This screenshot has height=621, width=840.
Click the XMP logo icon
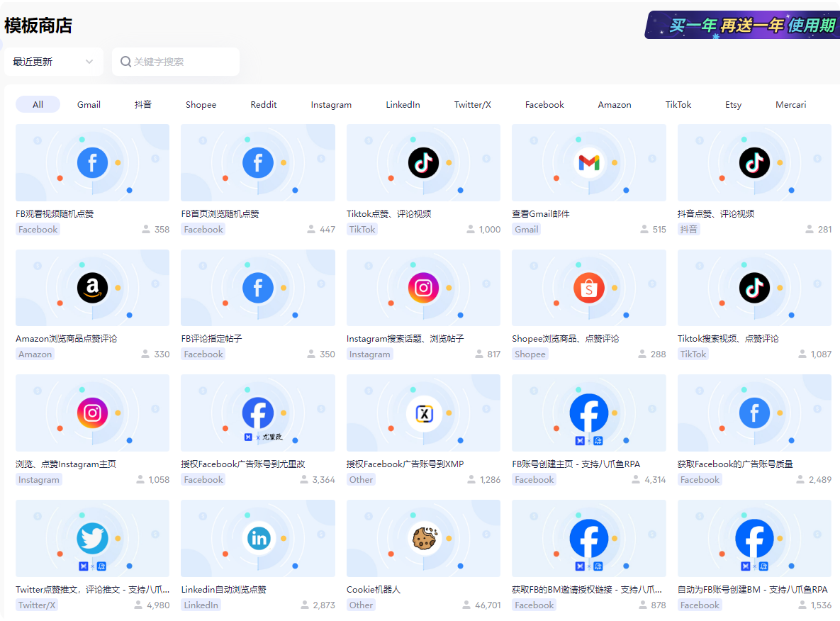pos(423,413)
